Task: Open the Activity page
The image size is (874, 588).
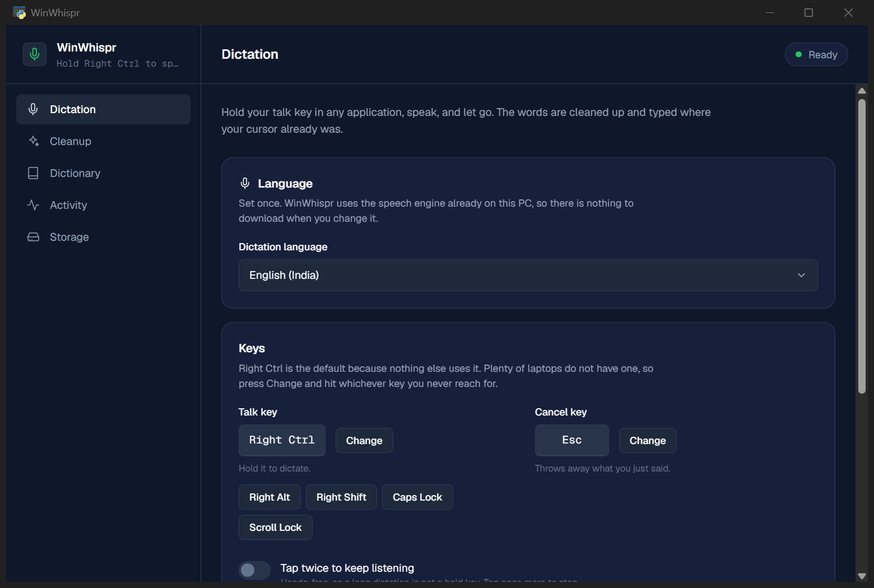Action: click(x=103, y=205)
